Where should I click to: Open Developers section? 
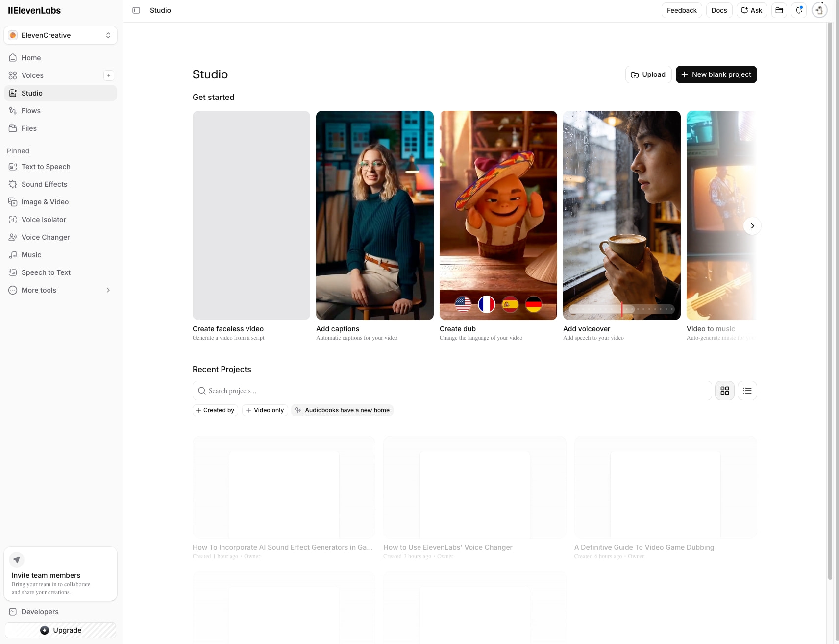(x=60, y=612)
